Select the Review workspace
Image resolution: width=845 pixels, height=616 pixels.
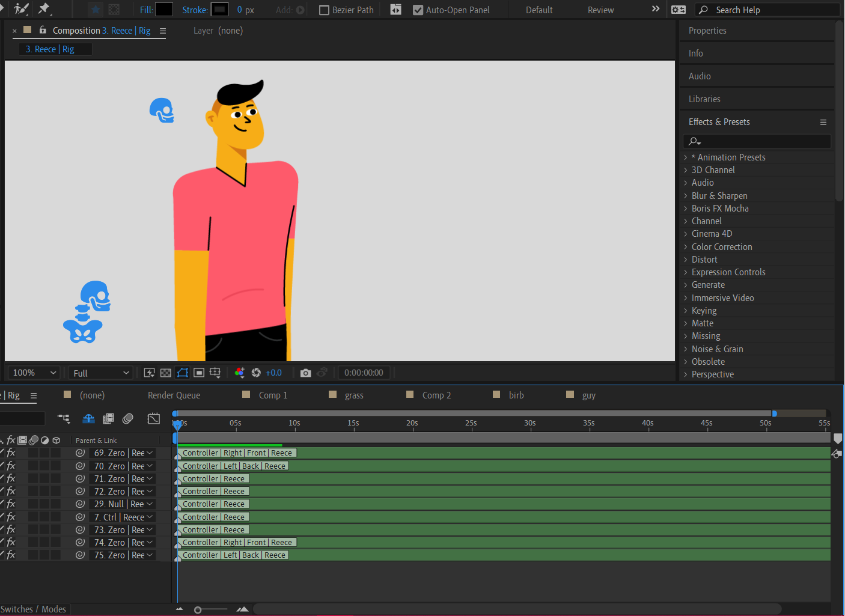tap(600, 10)
